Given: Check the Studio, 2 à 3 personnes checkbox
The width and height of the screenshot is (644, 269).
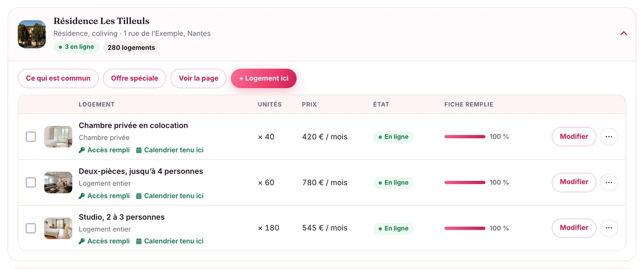Looking at the screenshot, I should pos(31,228).
